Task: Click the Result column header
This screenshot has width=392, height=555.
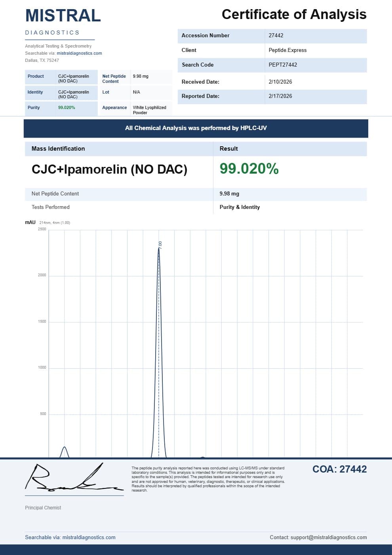Action: pyautogui.click(x=229, y=149)
